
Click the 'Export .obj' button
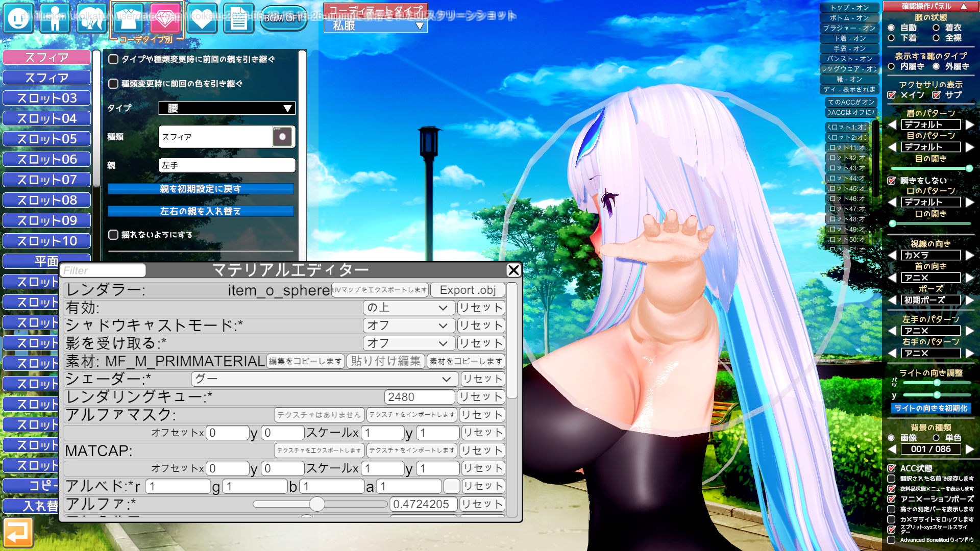468,290
